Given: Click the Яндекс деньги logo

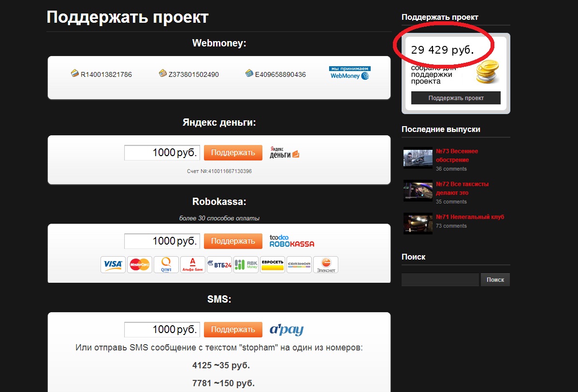Looking at the screenshot, I should click(285, 153).
